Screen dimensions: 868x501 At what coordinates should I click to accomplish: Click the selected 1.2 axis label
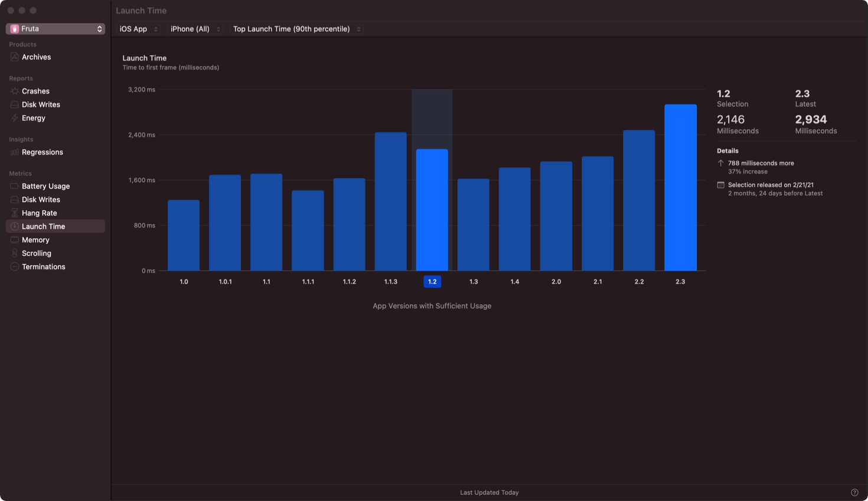432,282
